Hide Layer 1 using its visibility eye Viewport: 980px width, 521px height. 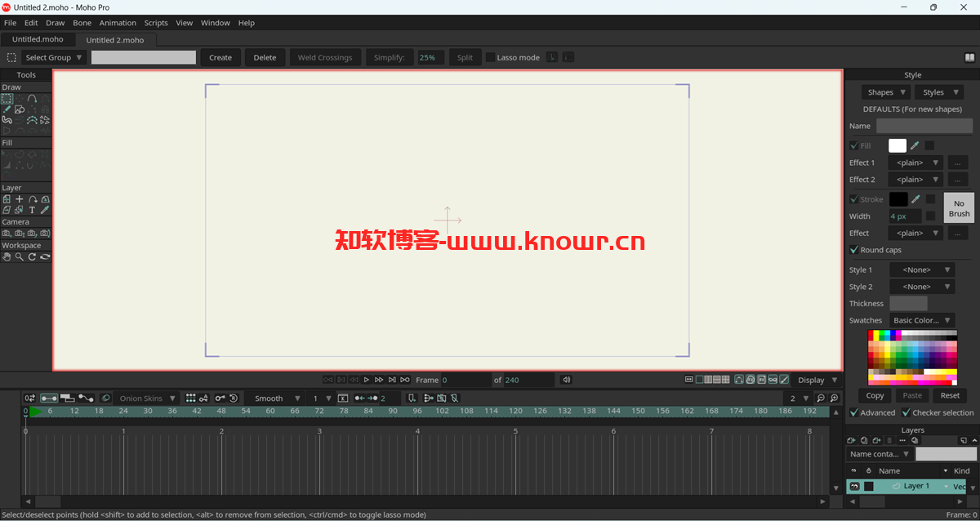coord(855,486)
